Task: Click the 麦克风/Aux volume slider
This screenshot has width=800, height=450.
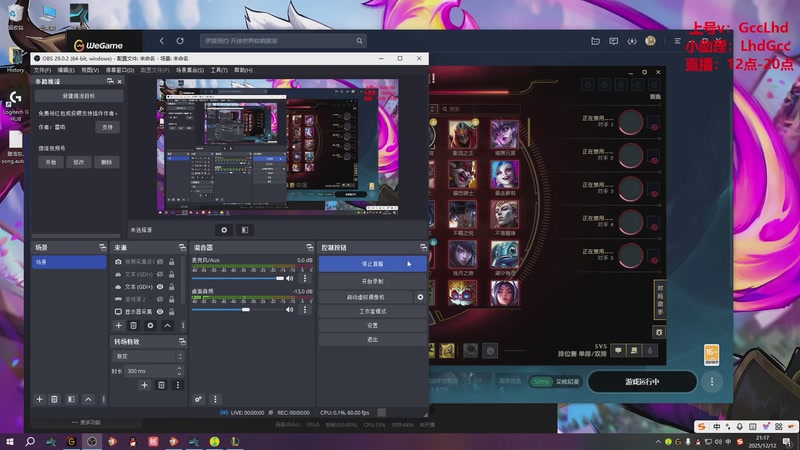Action: [x=238, y=279]
